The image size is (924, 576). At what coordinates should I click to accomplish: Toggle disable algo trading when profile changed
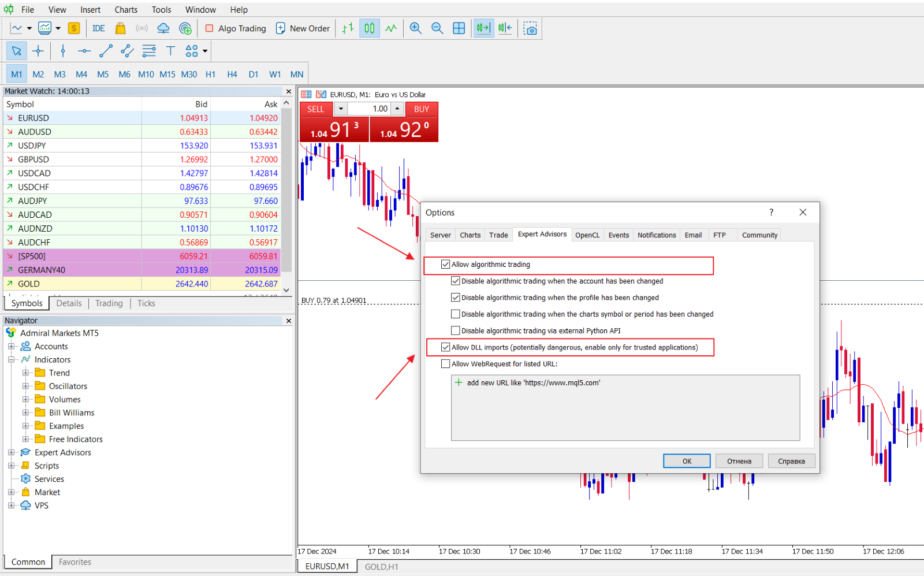456,298
